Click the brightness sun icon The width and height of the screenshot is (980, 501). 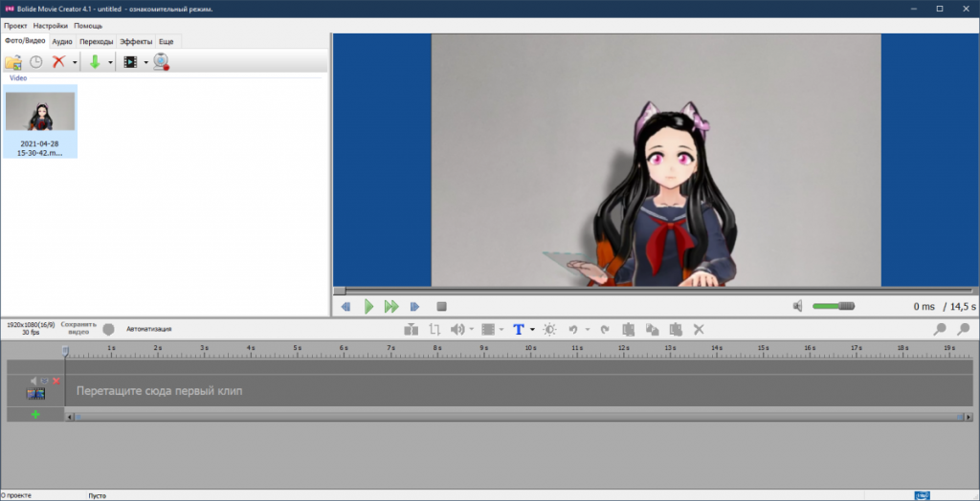pyautogui.click(x=549, y=329)
